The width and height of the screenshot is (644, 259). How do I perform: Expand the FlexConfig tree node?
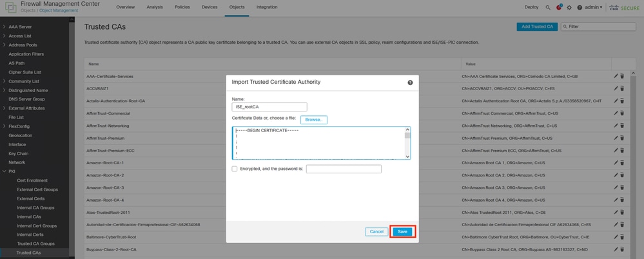point(4,126)
